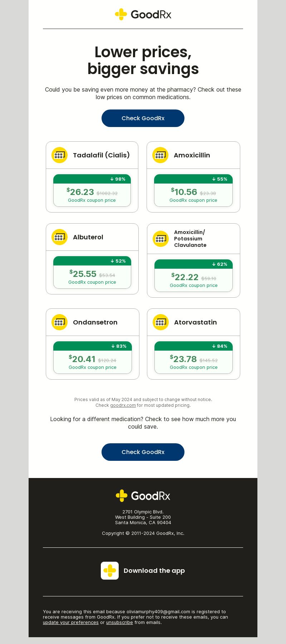
Task: Open the update your preferences link
Action: (x=71, y=623)
